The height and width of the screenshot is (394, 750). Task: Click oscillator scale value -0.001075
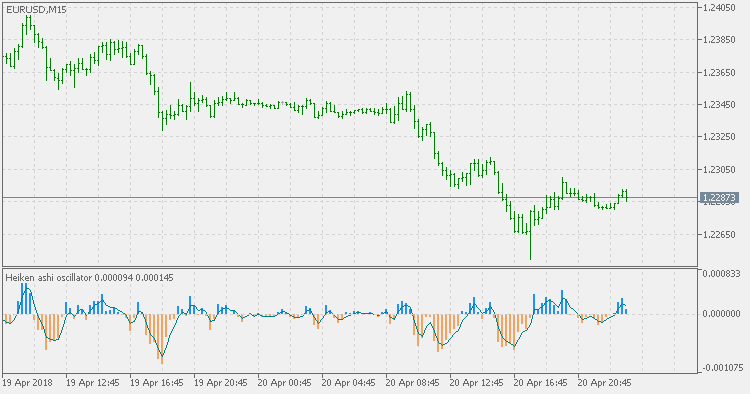click(x=722, y=368)
